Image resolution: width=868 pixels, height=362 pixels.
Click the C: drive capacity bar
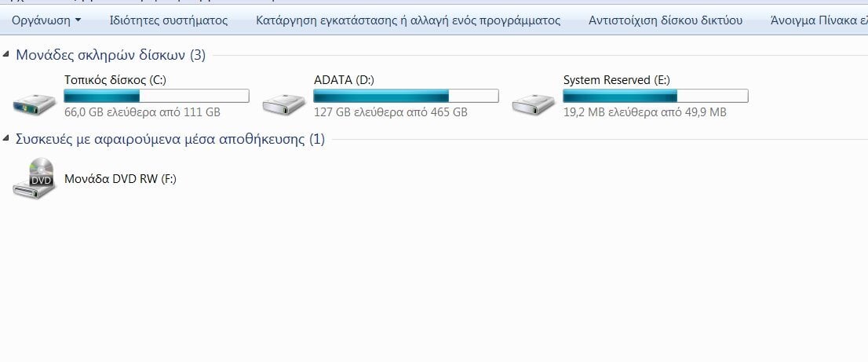(156, 96)
